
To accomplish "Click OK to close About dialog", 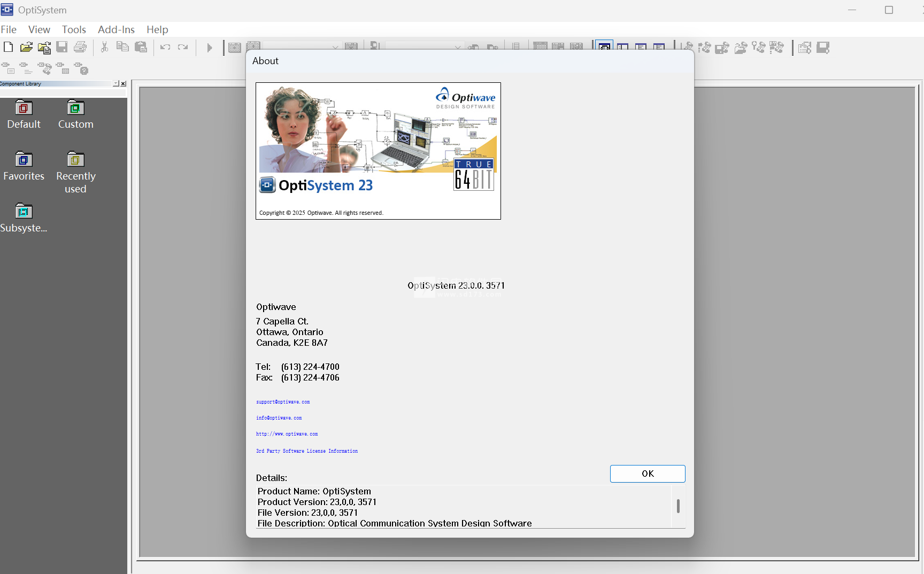I will (647, 474).
